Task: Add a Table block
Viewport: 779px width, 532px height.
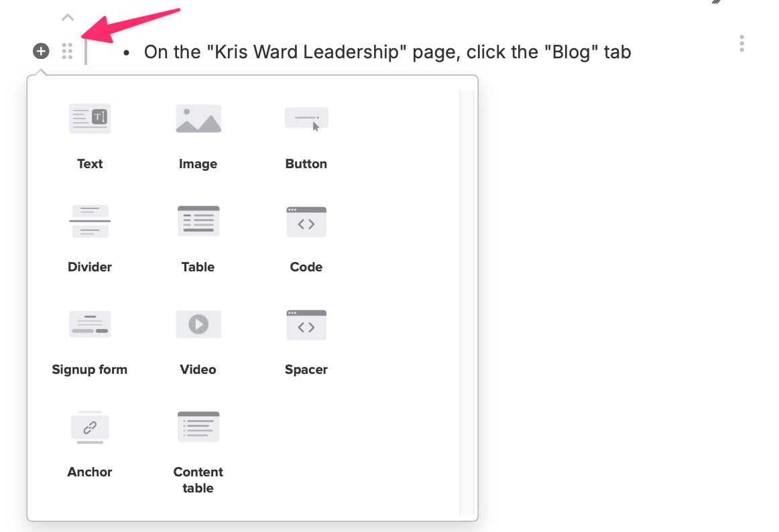Action: click(198, 237)
